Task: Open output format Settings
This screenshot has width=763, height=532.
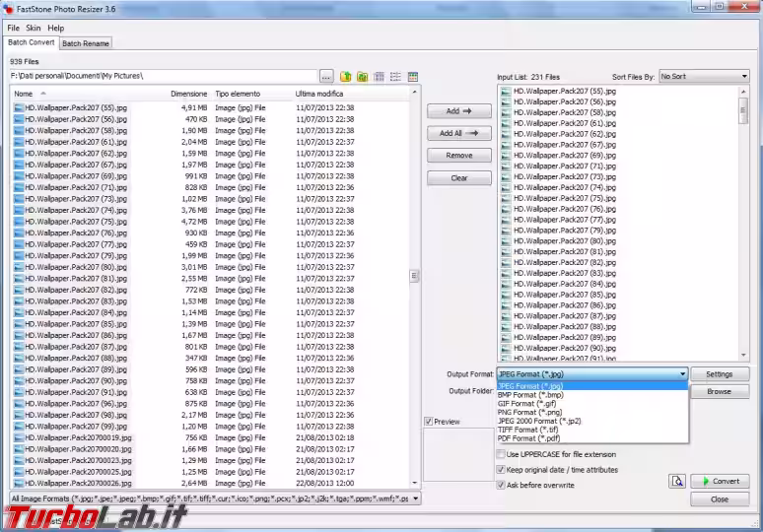Action: [x=720, y=374]
